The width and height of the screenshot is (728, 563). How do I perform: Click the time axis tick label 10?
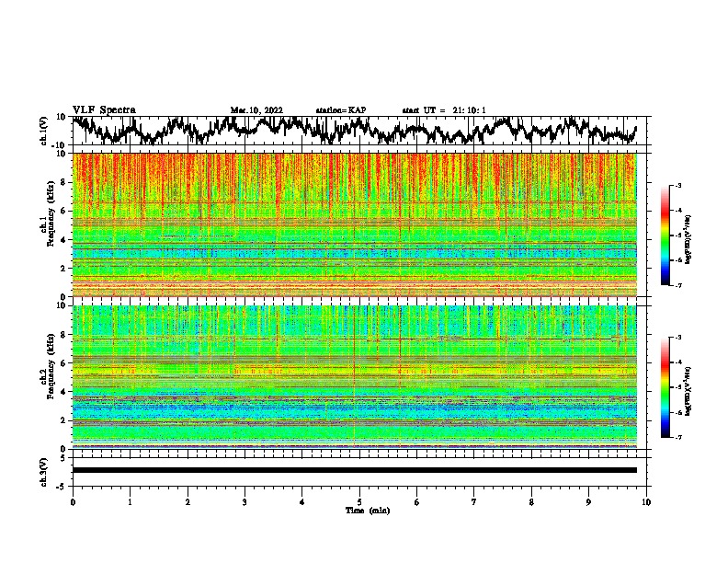click(x=646, y=502)
